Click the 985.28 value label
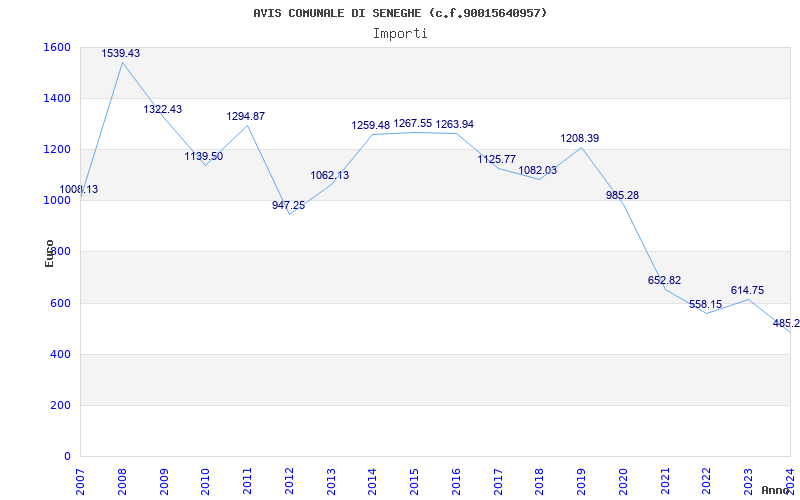Viewport: 800px width, 500px height. click(x=622, y=195)
